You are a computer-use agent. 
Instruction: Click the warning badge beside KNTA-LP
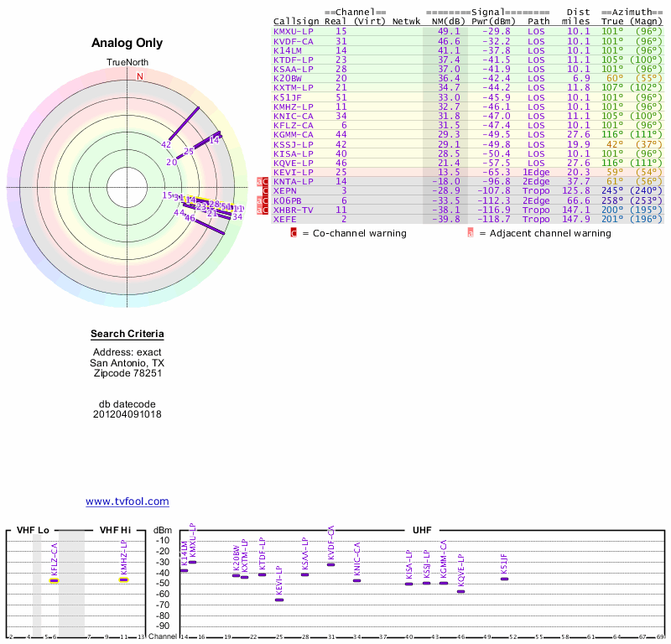(263, 182)
